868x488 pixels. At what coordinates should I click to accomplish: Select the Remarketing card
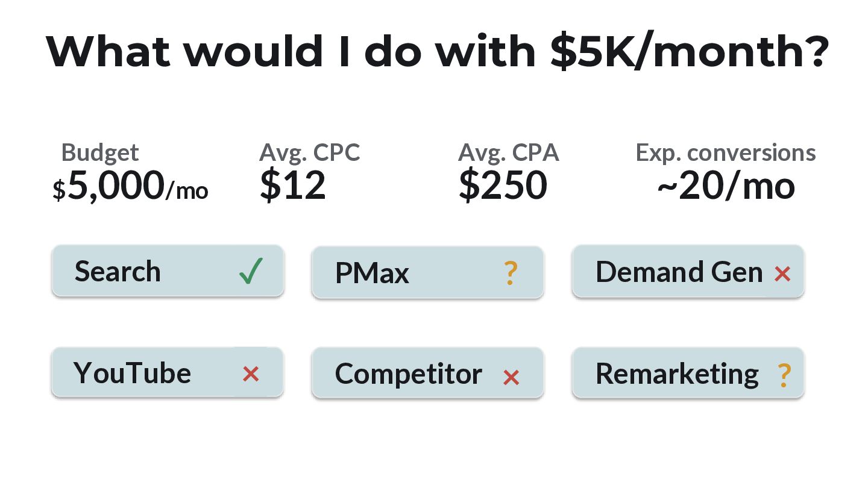pyautogui.click(x=688, y=374)
